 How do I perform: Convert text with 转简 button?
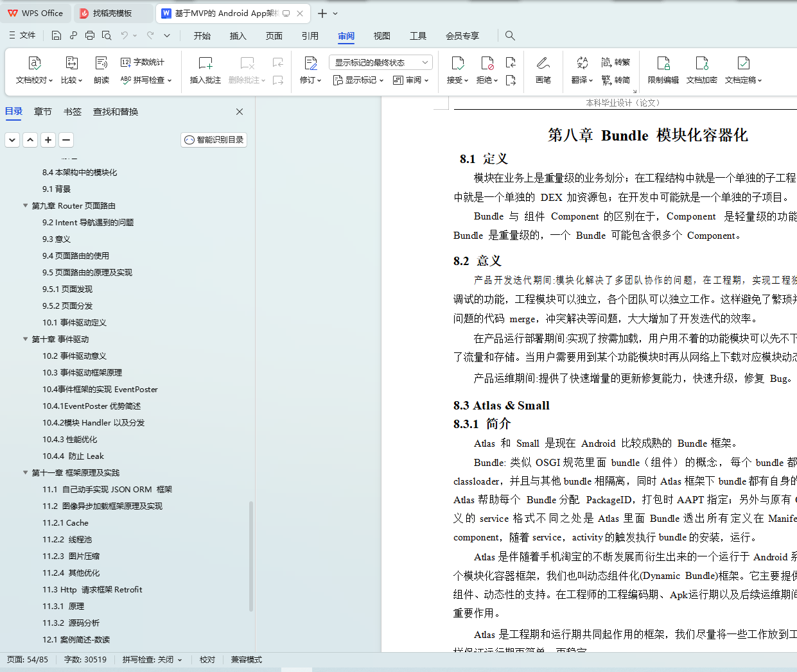(616, 80)
